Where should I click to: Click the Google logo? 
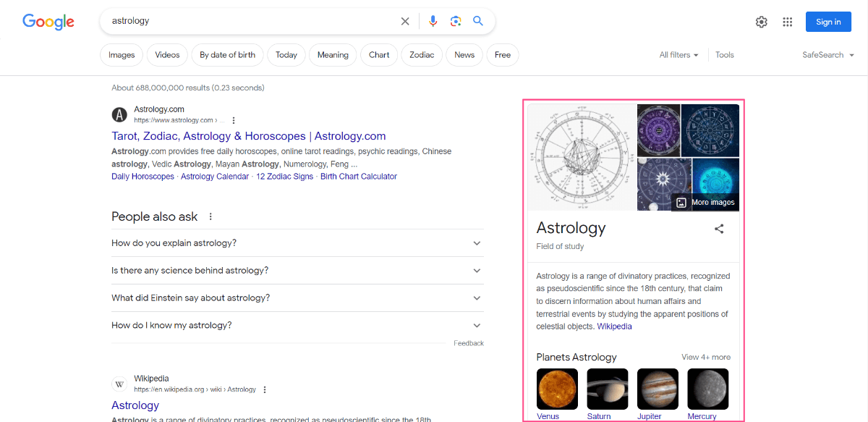[x=48, y=22]
